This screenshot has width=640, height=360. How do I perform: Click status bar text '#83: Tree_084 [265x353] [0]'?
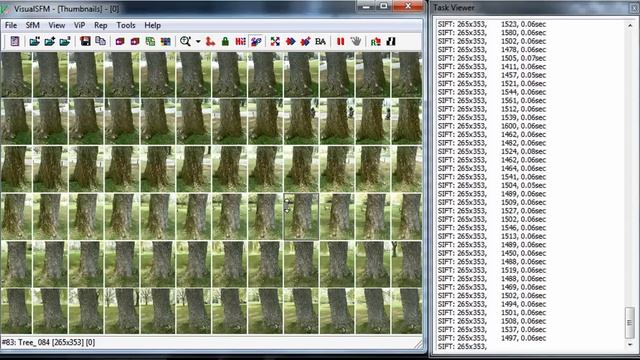tap(49, 342)
